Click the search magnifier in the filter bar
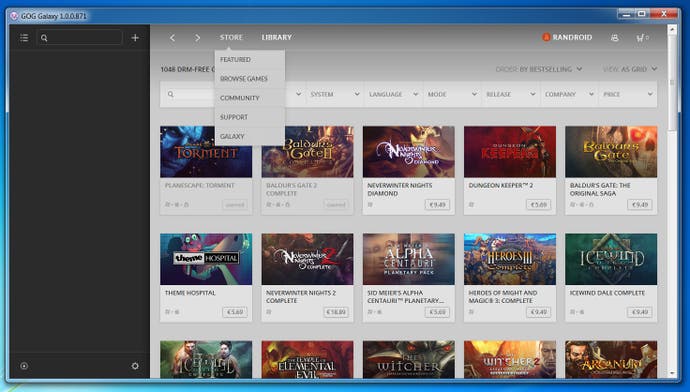The height and width of the screenshot is (392, 690). (171, 94)
